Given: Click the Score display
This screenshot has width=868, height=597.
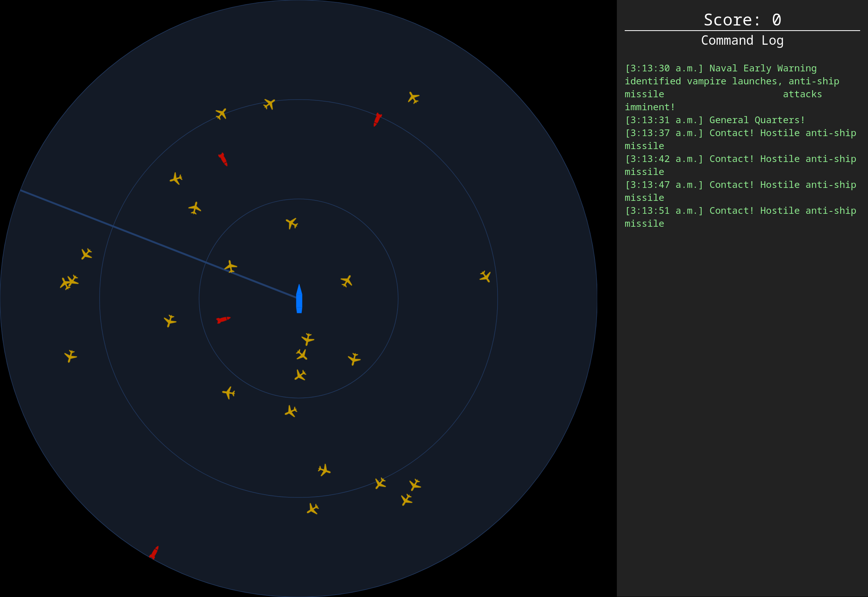Looking at the screenshot, I should click(x=742, y=20).
